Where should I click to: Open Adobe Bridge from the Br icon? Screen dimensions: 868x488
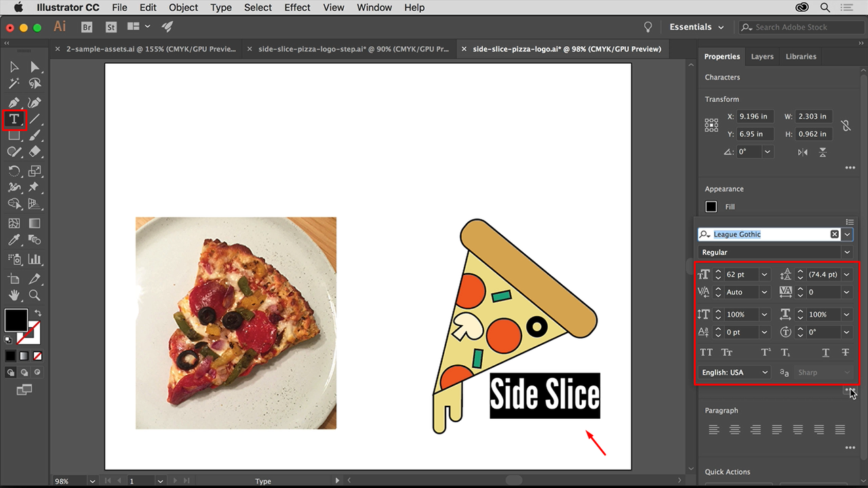pos(87,27)
